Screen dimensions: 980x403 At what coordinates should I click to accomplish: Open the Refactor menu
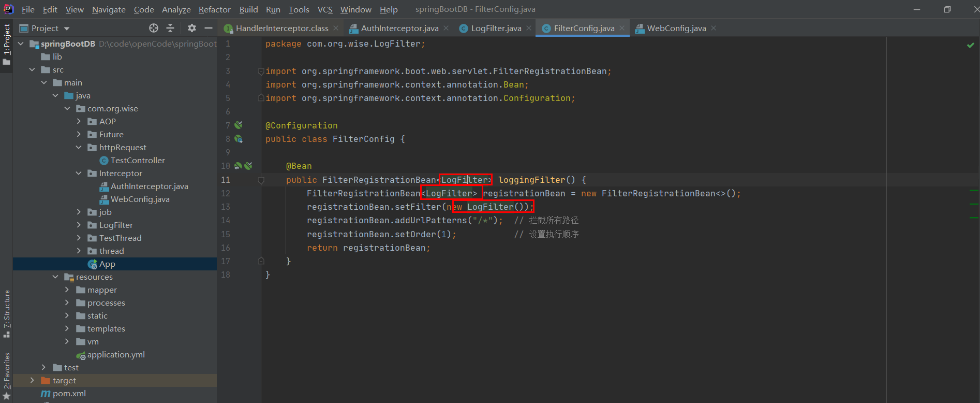click(x=215, y=9)
